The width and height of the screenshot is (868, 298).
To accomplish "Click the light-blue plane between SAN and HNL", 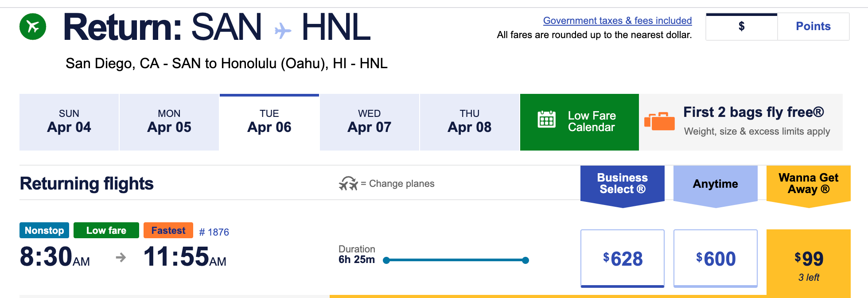I will click(282, 31).
